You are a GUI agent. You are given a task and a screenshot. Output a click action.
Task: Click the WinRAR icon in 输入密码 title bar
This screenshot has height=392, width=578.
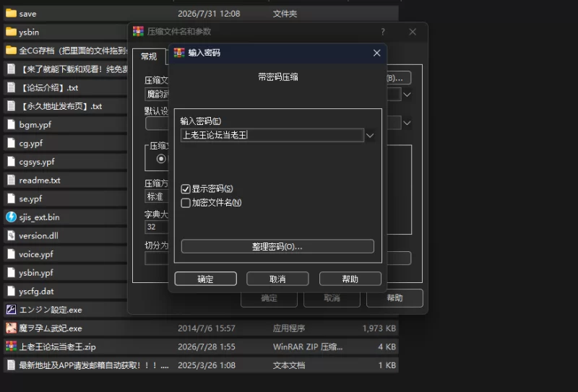[179, 53]
